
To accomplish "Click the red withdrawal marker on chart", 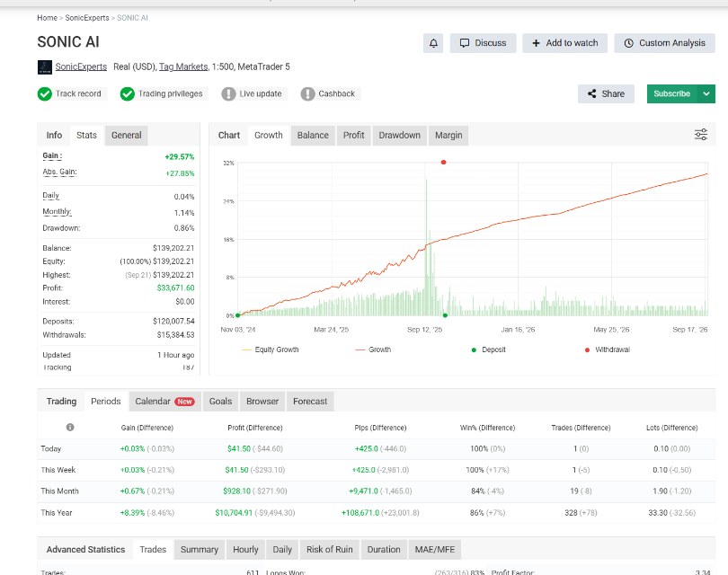I will (x=443, y=163).
